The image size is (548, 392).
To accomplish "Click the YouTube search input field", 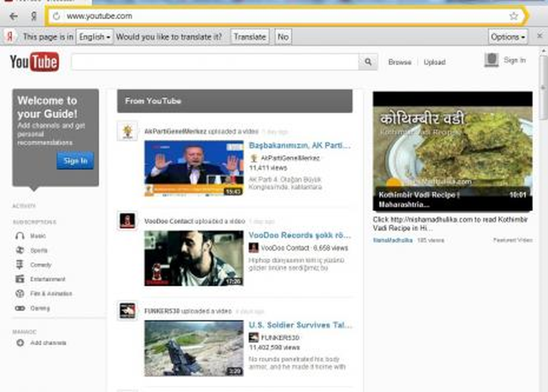I will pyautogui.click(x=215, y=62).
